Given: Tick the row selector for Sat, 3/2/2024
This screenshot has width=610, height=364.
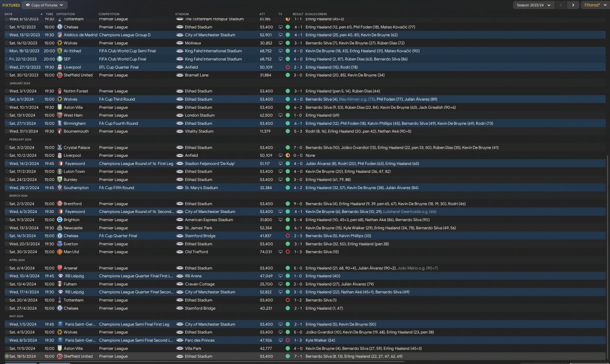Looking at the screenshot, I should (7, 148).
